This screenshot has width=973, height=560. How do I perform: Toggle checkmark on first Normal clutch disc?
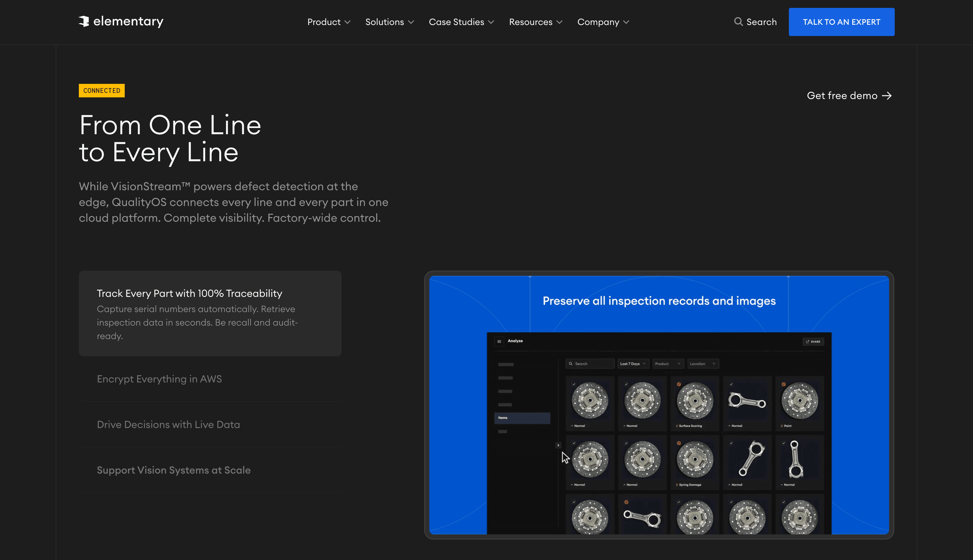[574, 384]
